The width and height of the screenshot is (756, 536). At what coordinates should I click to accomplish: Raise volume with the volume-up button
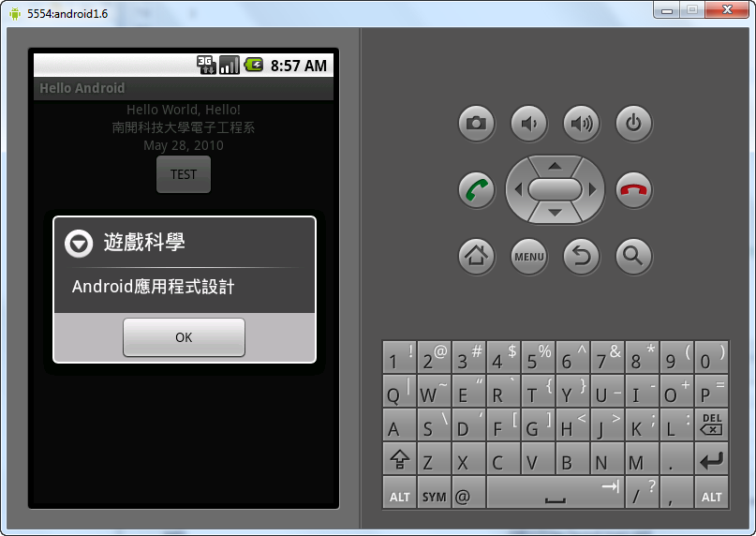[582, 124]
